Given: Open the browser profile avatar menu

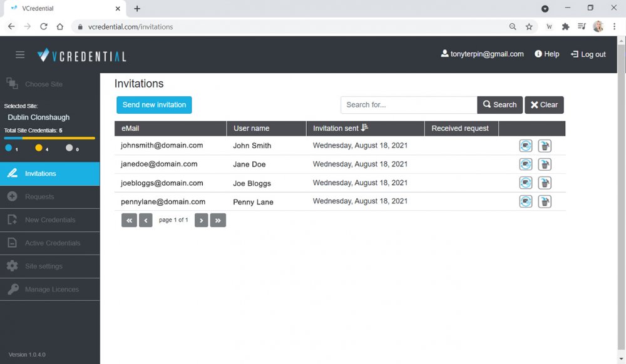Looking at the screenshot, I should click(598, 26).
